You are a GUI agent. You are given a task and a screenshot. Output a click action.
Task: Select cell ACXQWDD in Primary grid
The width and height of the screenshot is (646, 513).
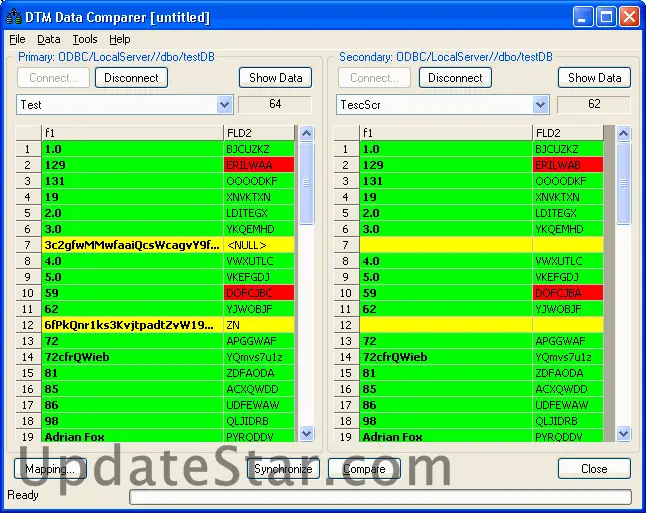259,389
